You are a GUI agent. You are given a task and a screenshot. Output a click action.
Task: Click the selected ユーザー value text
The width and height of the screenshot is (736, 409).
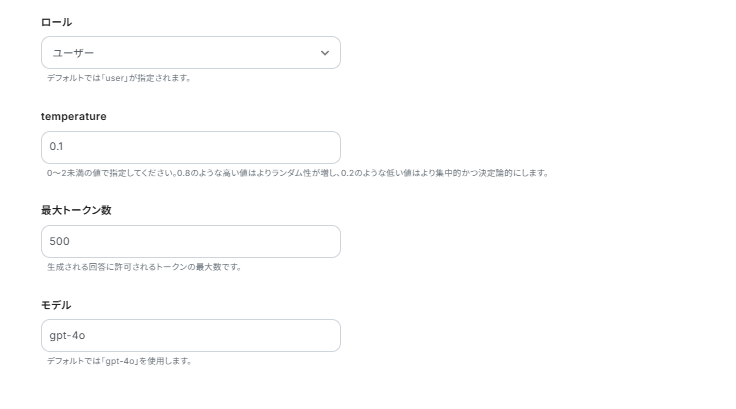click(x=72, y=52)
